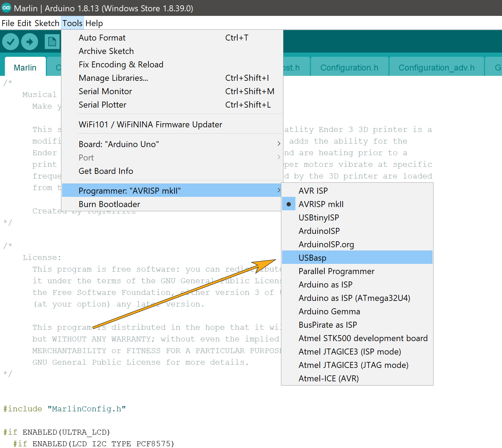Click the Arduino logo in the title bar
Viewport: 502px width, 448px height.
click(6, 8)
